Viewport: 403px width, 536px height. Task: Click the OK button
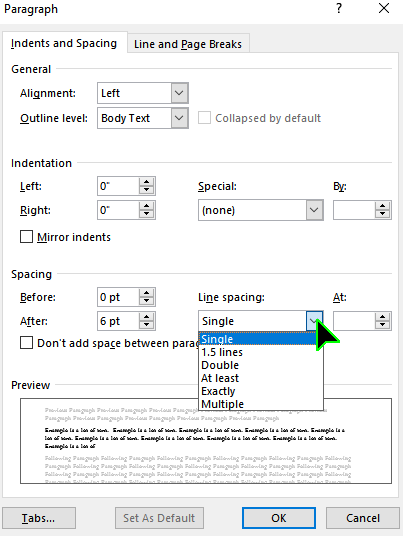tap(279, 518)
